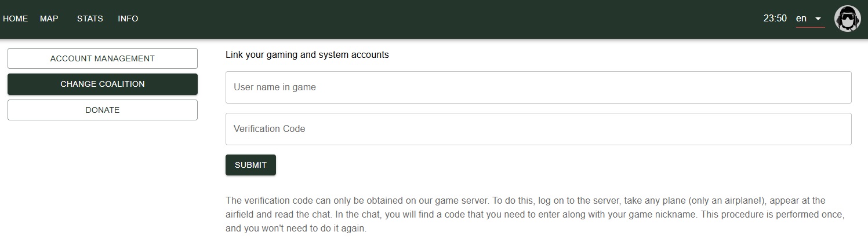Focus the Verification Code field

(538, 129)
